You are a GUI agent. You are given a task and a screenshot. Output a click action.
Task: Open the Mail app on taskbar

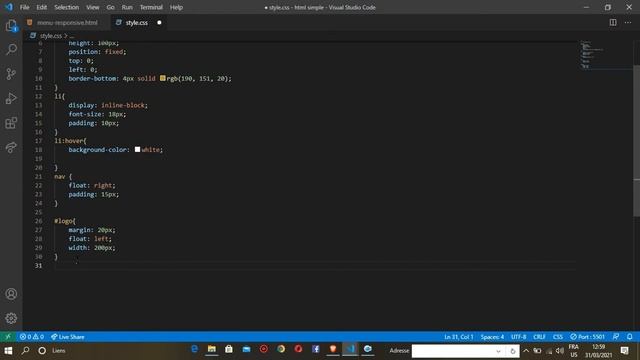(246, 349)
